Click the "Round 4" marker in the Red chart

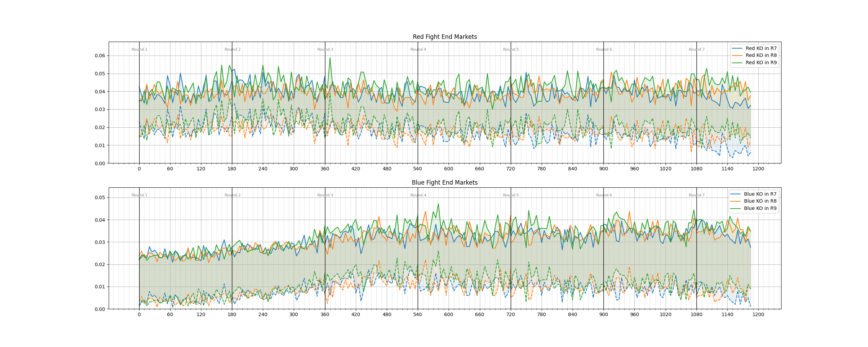[x=418, y=50]
